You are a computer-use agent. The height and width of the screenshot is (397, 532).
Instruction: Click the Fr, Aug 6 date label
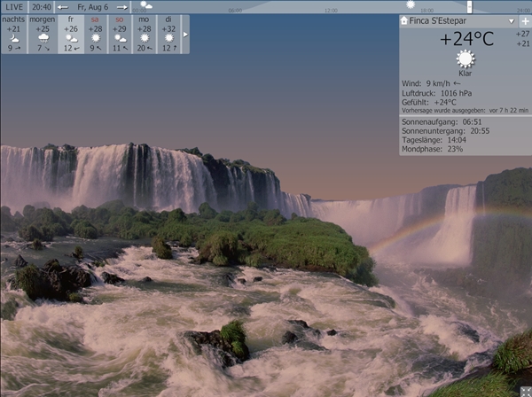point(92,7)
